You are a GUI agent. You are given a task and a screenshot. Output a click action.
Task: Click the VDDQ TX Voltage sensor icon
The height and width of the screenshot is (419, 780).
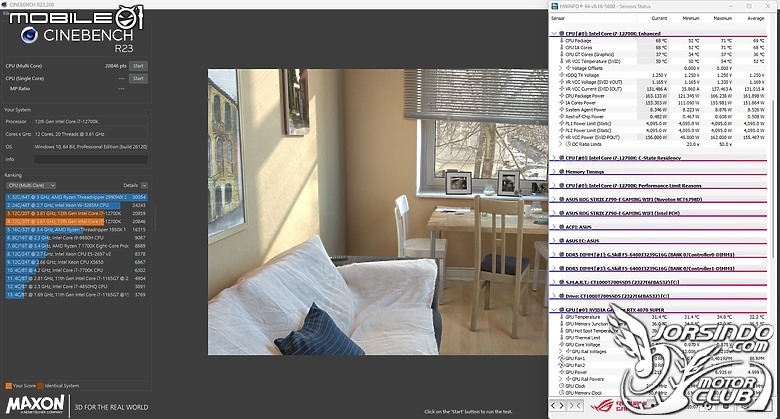[562, 75]
